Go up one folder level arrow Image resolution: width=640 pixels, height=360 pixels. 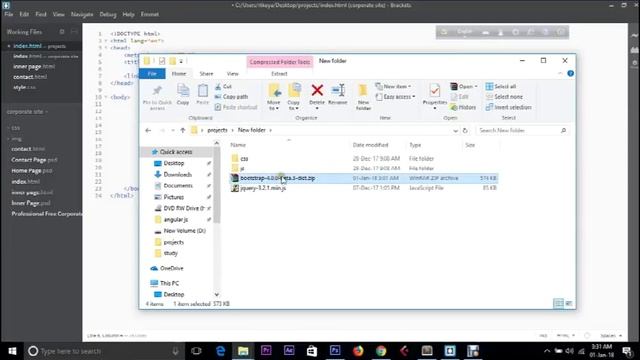(x=182, y=130)
